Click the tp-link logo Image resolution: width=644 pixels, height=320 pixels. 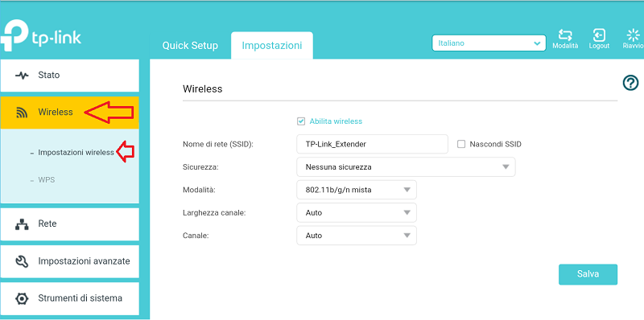pos(41,36)
